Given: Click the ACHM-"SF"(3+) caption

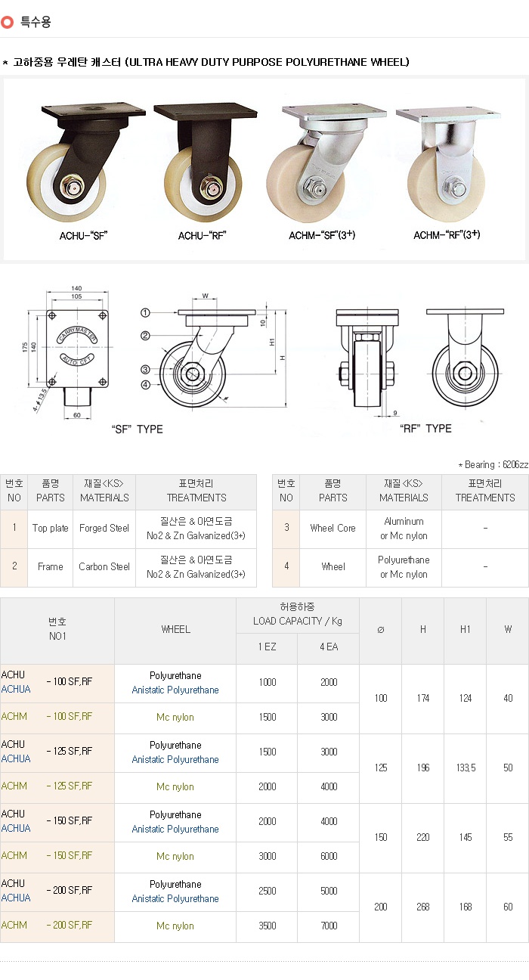Looking at the screenshot, I should click(322, 235).
